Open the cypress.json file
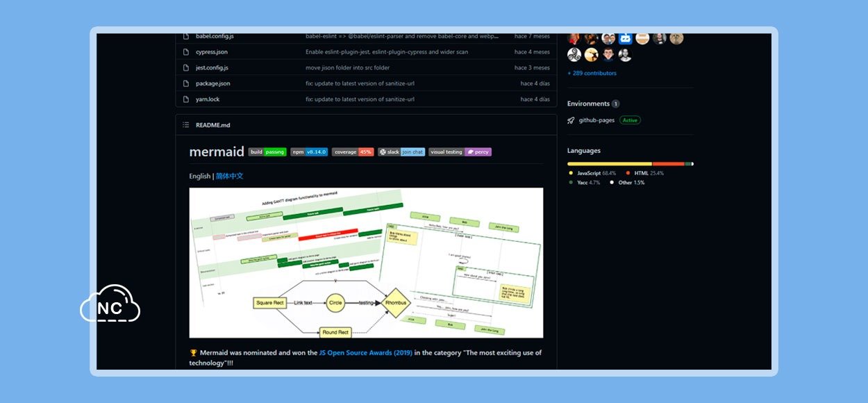Viewport: 868px width, 403px height. coord(212,52)
